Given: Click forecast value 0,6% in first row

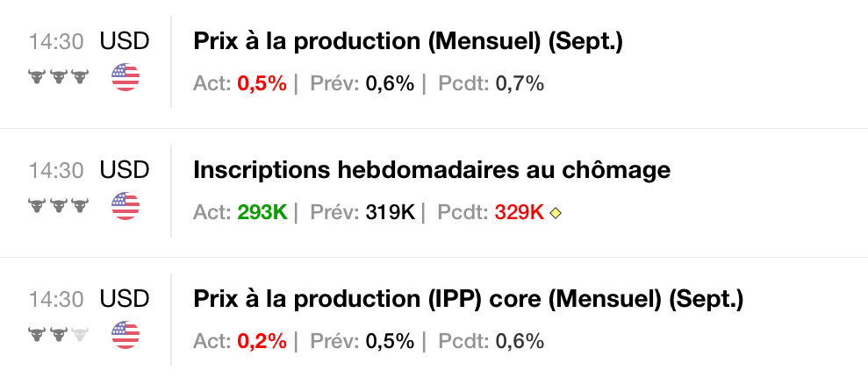Looking at the screenshot, I should point(390,84).
